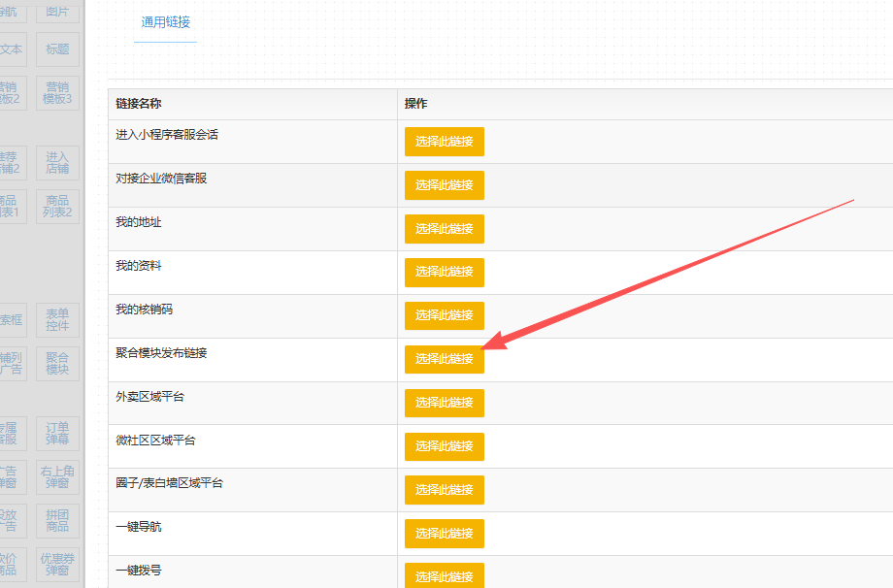Select link for 一键导航

[444, 534]
